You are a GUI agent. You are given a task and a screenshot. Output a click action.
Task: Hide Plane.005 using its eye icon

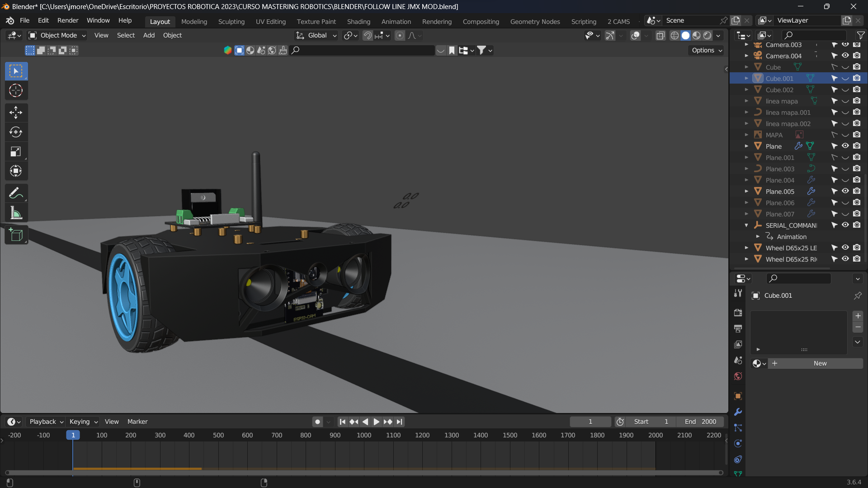(845, 191)
